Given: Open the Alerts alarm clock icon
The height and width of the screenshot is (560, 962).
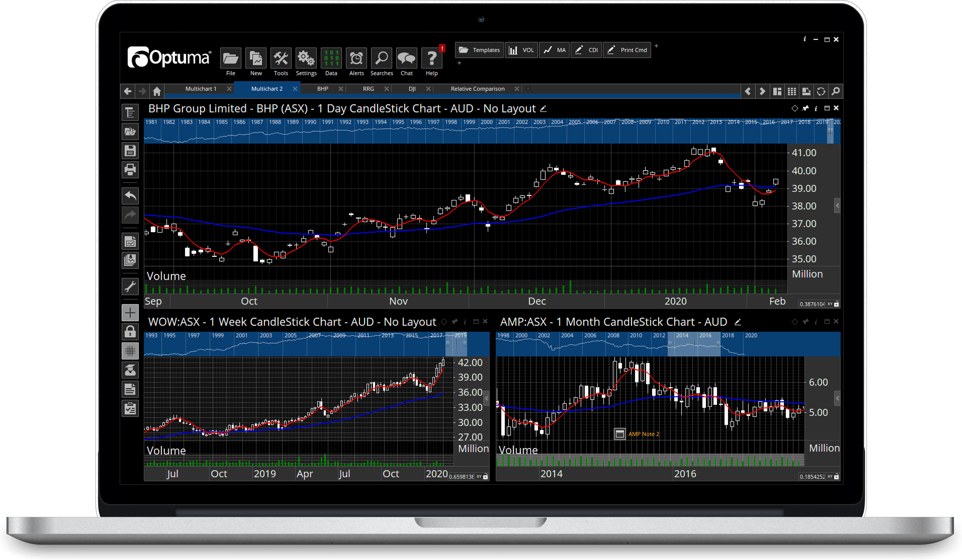Looking at the screenshot, I should (x=356, y=58).
